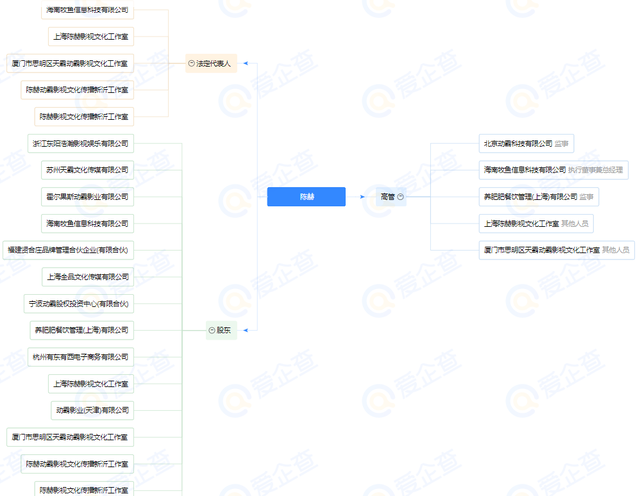Open 福建贤合庄品牌管理合伙企业(有限合伙) node
This screenshot has width=640, height=496.
pyautogui.click(x=68, y=250)
